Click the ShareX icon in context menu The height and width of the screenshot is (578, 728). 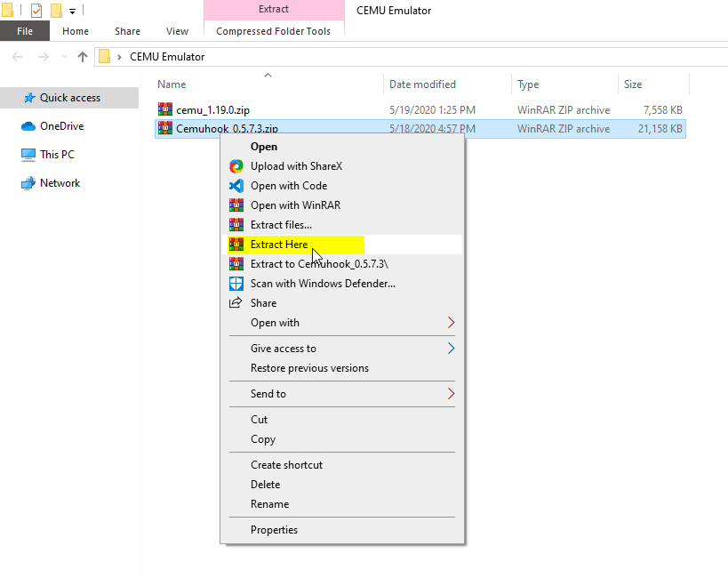236,166
